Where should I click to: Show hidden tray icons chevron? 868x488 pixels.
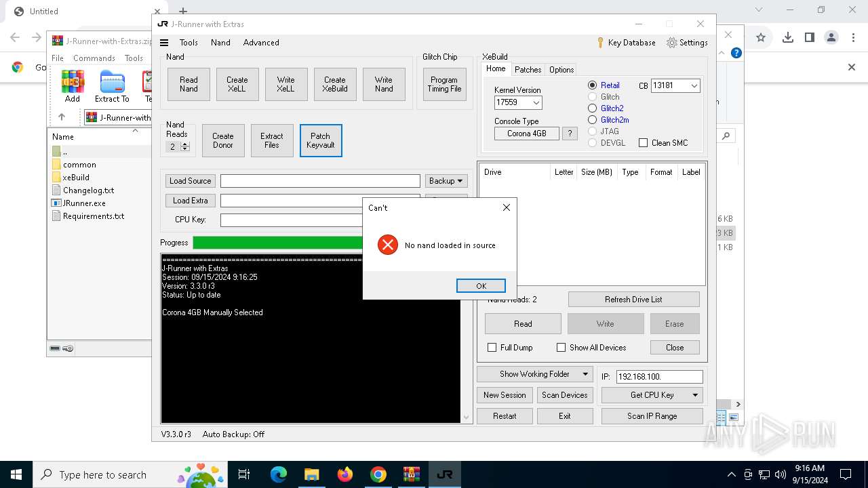coord(731,474)
